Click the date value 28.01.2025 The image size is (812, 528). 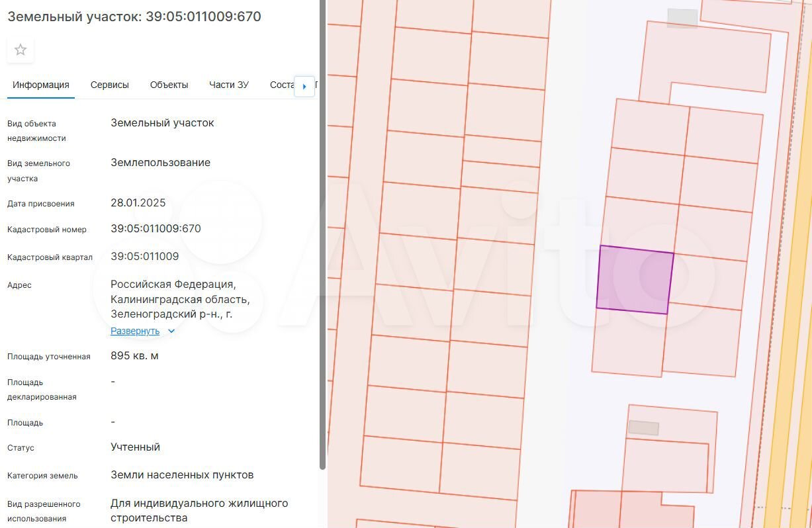pos(138,203)
